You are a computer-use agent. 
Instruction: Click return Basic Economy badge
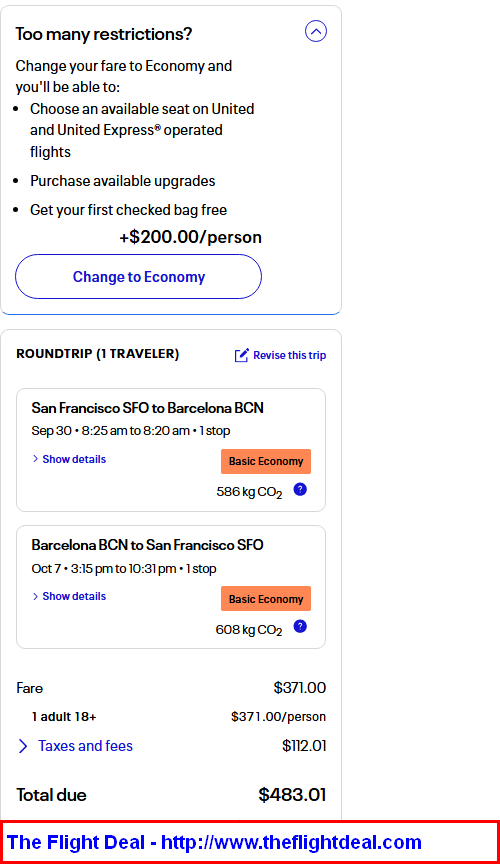[266, 599]
